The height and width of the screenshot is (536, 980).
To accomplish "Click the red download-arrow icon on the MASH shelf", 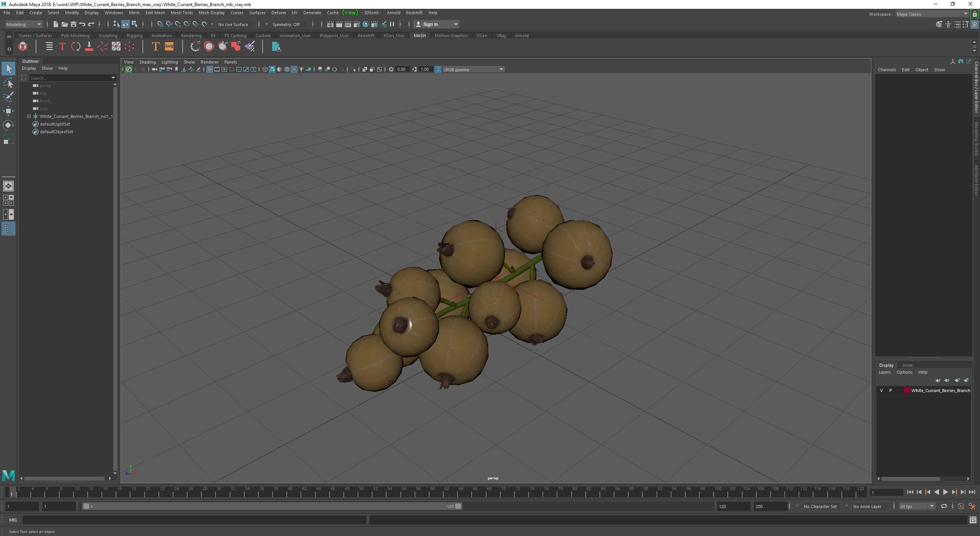I will point(89,47).
